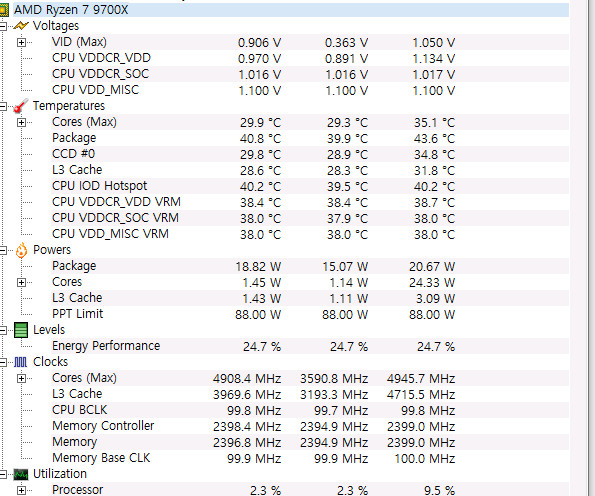Select the Package temperature row
Viewport: 595px width, 496px height.
(x=310, y=138)
